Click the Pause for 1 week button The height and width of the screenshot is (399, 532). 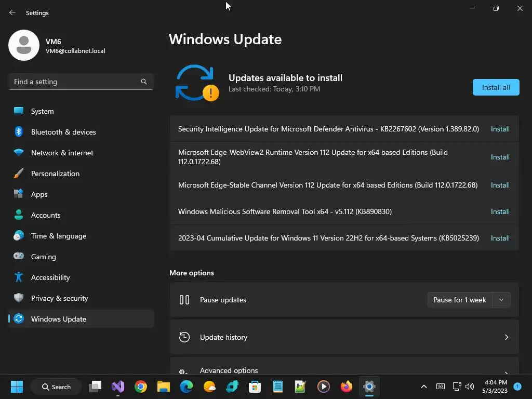[459, 300]
